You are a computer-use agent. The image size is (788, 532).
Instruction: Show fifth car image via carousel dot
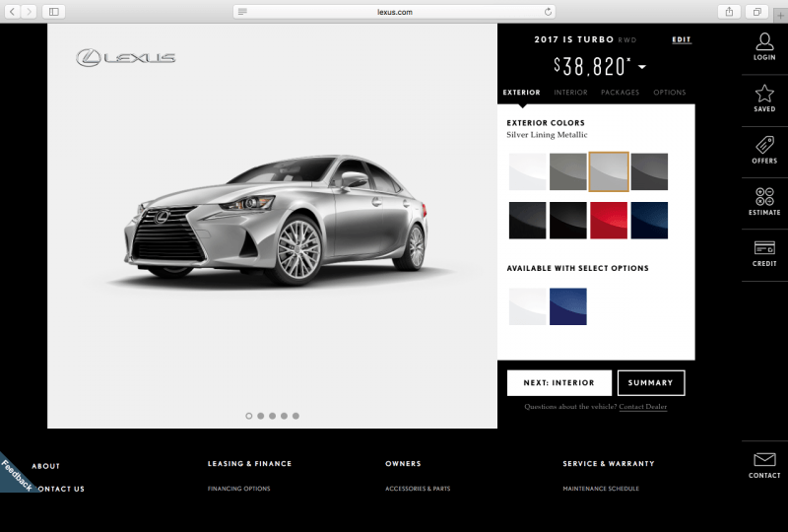pyautogui.click(x=296, y=416)
